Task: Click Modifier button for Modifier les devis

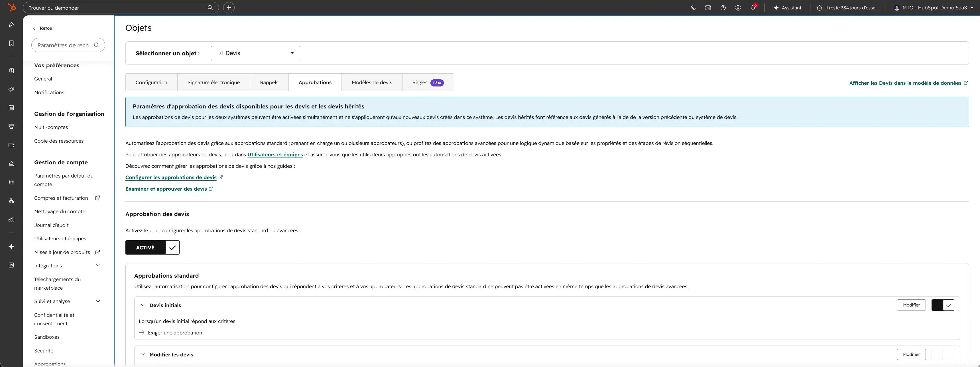Action: [x=911, y=354]
